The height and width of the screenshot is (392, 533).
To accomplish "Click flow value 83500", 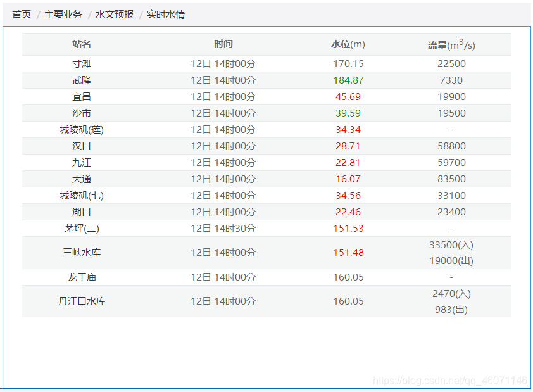I will tap(451, 179).
